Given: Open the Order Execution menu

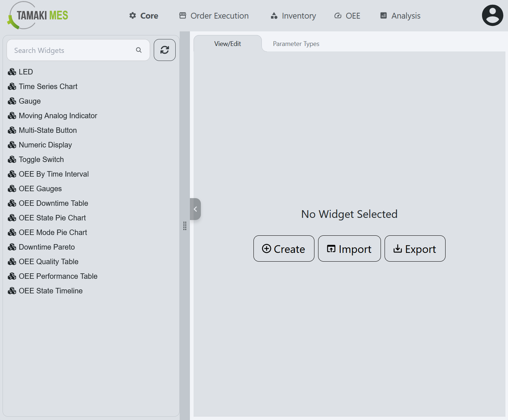Looking at the screenshot, I should 214,16.
